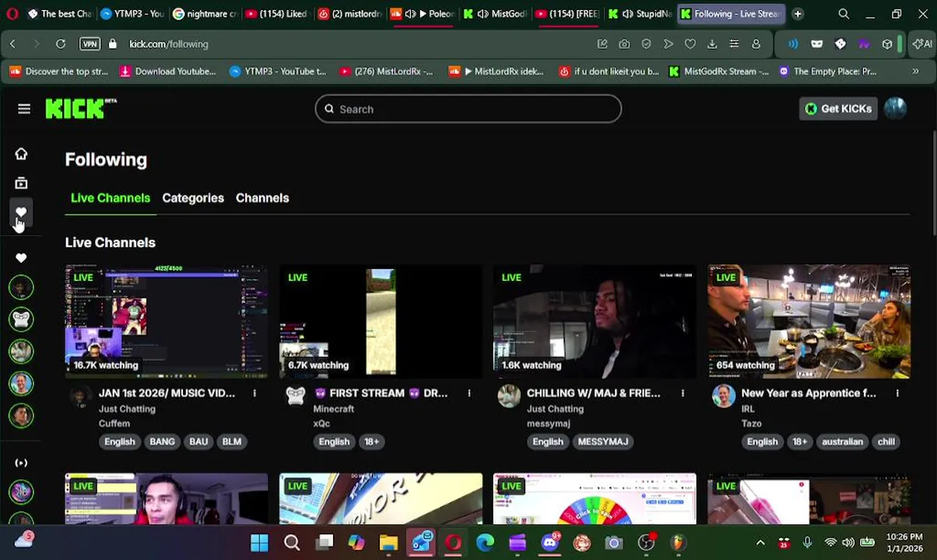This screenshot has height=560, width=937.
Task: Open the Opera easy setup sliders icon
Action: click(734, 44)
